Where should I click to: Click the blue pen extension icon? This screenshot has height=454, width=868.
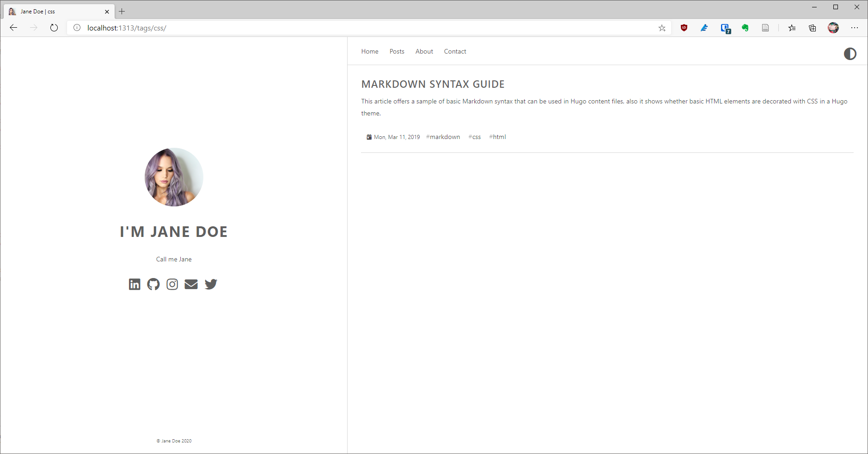(704, 28)
